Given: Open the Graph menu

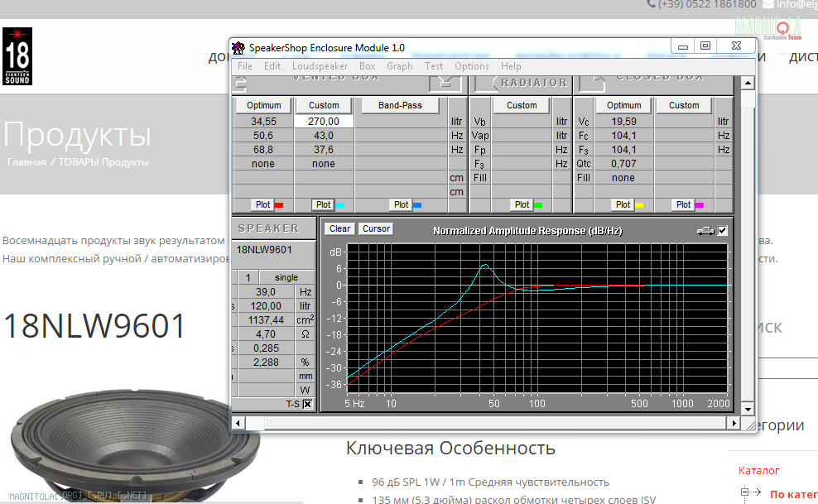Looking at the screenshot, I should coord(400,66).
